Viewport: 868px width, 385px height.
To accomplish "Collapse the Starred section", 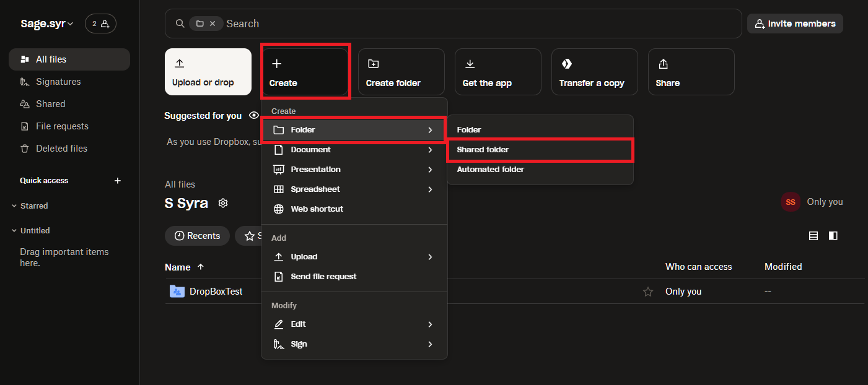I will tap(14, 205).
